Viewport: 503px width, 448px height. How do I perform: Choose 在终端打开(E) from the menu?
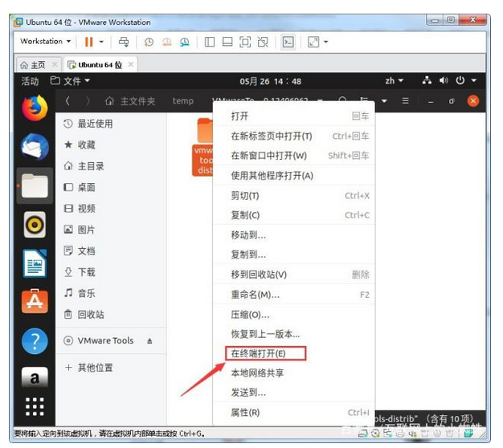coord(294,353)
